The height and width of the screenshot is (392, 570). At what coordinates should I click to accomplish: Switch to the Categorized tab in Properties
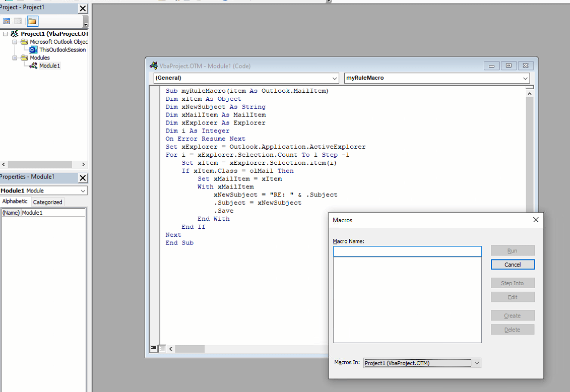pyautogui.click(x=47, y=202)
